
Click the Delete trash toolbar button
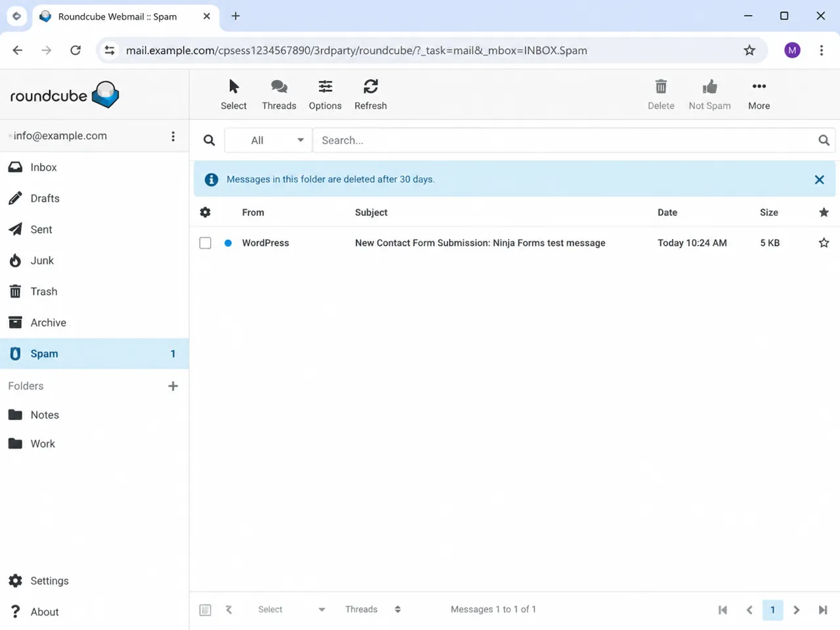click(x=661, y=94)
